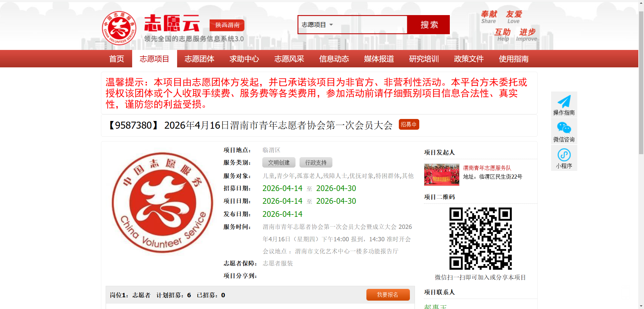
Task: Click the 渭南青年志愿服务队 team photo
Action: (x=441, y=175)
